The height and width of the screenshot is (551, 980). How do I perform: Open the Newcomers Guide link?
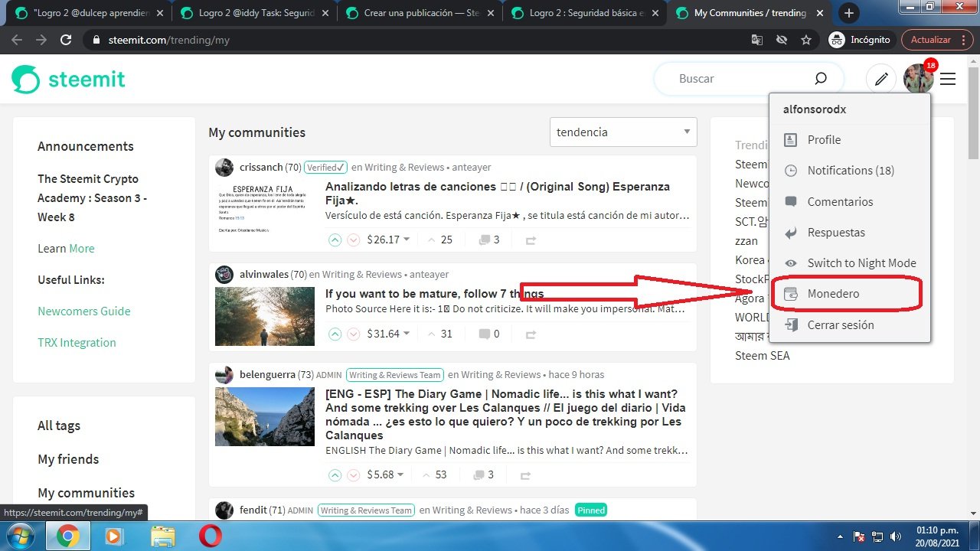pos(84,311)
